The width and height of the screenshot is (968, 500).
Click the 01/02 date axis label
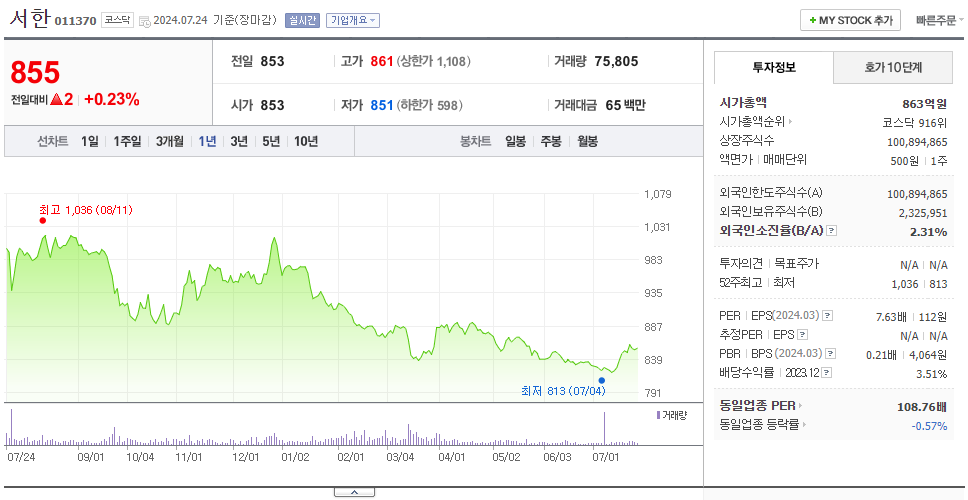[x=295, y=457]
